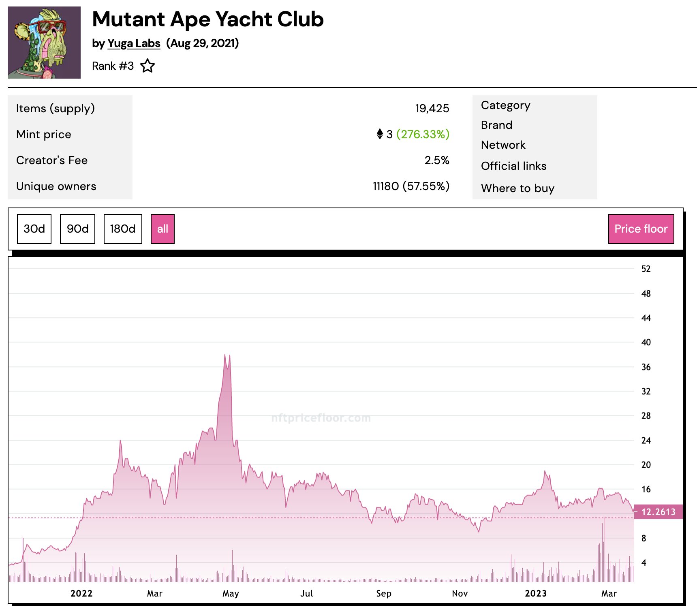Viewport: 697px width, 616px height.
Task: Click the May 2022 price peak on chart
Action: (x=225, y=355)
